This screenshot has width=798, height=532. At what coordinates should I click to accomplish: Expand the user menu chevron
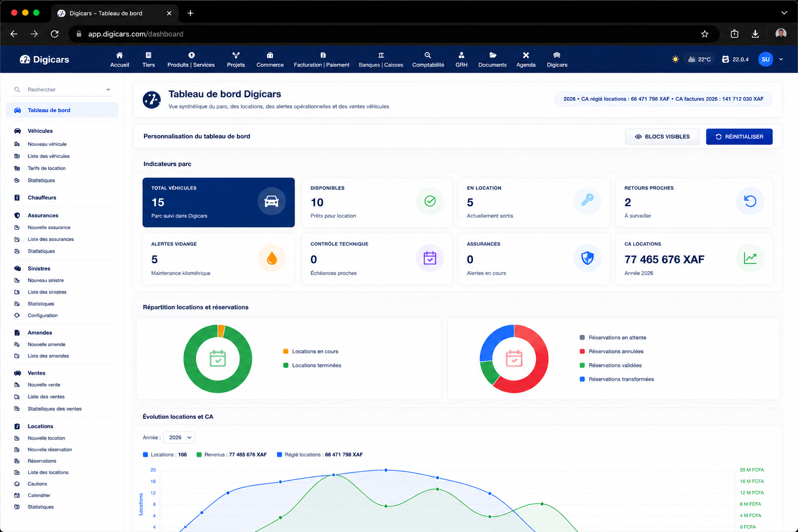tap(781, 59)
